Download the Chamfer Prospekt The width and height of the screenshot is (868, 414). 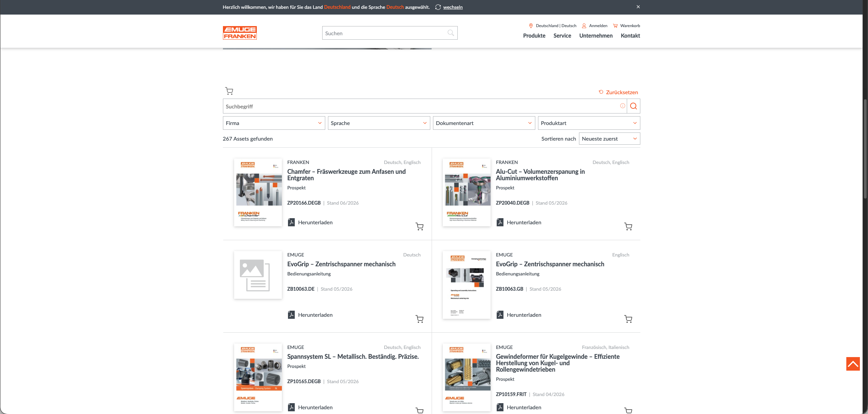pyautogui.click(x=315, y=222)
